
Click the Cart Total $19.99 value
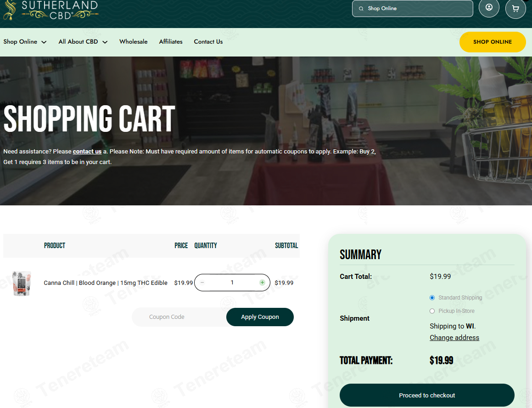coord(440,276)
